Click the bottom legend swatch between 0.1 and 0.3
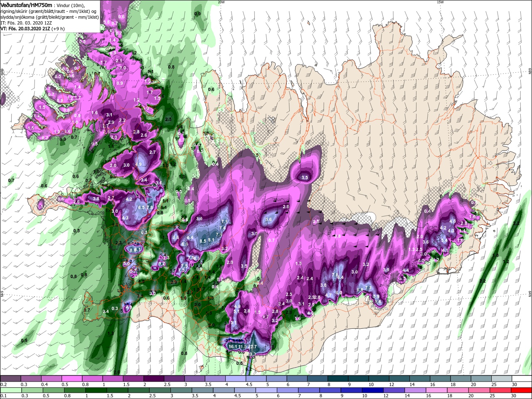 pos(11,390)
